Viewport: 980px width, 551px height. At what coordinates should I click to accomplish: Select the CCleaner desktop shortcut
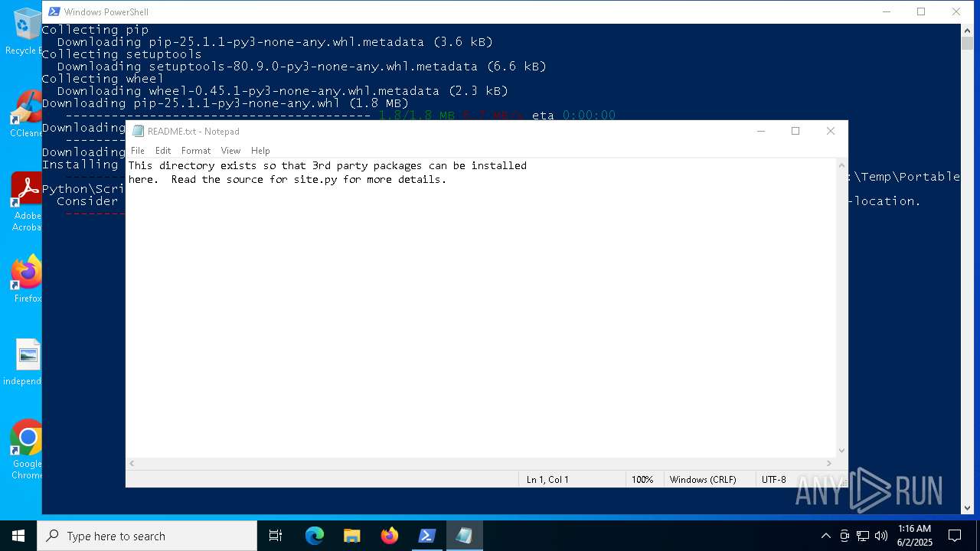[x=26, y=115]
